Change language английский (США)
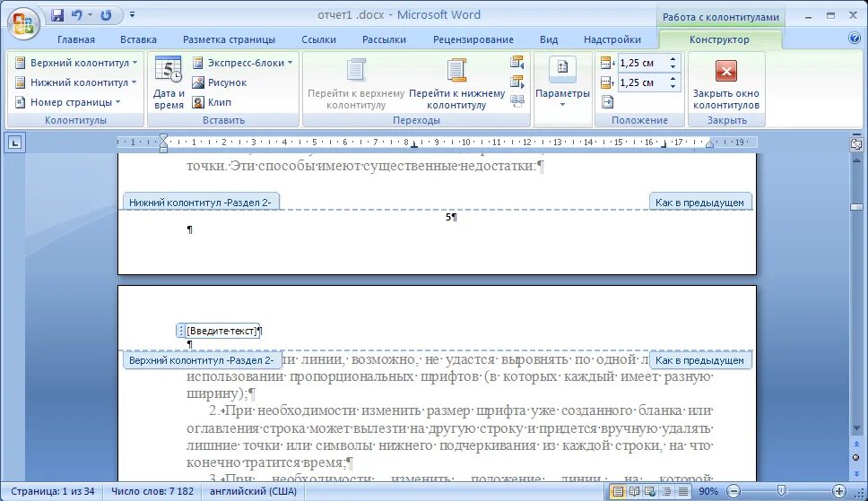 tap(253, 491)
